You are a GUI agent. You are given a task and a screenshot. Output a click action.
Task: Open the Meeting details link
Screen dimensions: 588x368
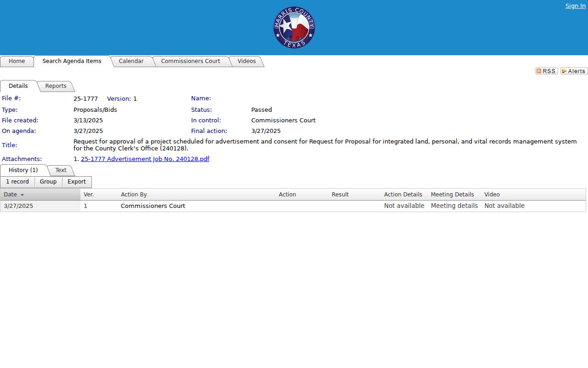pos(454,206)
